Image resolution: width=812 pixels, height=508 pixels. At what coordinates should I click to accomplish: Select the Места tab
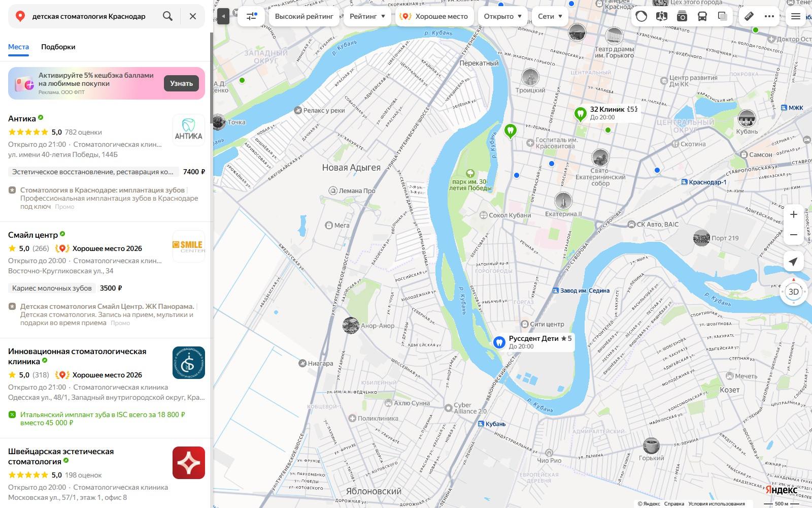click(x=18, y=47)
